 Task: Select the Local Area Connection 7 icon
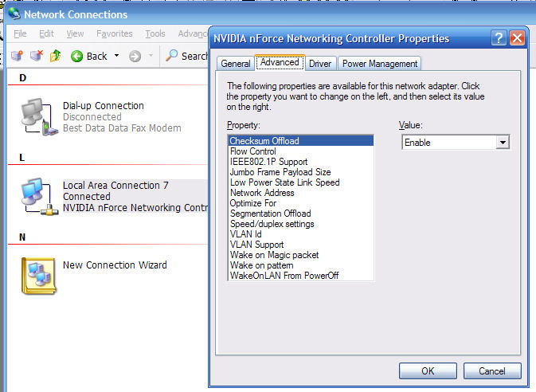point(39,197)
